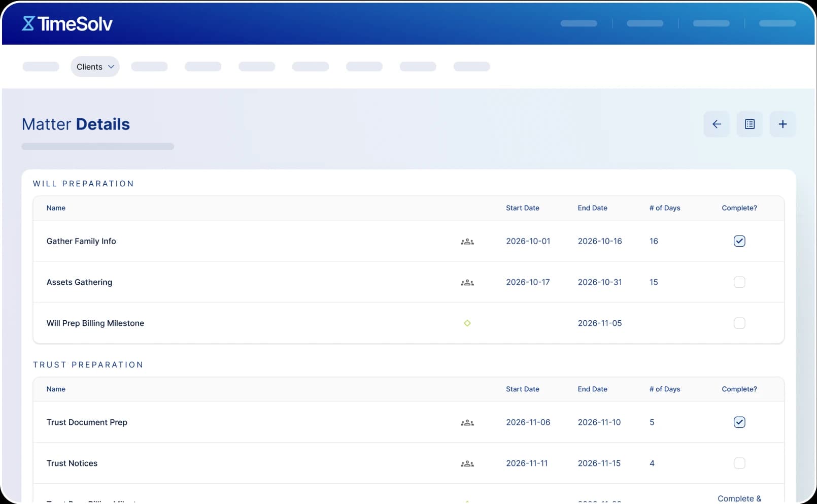817x504 pixels.
Task: Uncheck Gather Family Info complete checkbox
Action: (739, 241)
